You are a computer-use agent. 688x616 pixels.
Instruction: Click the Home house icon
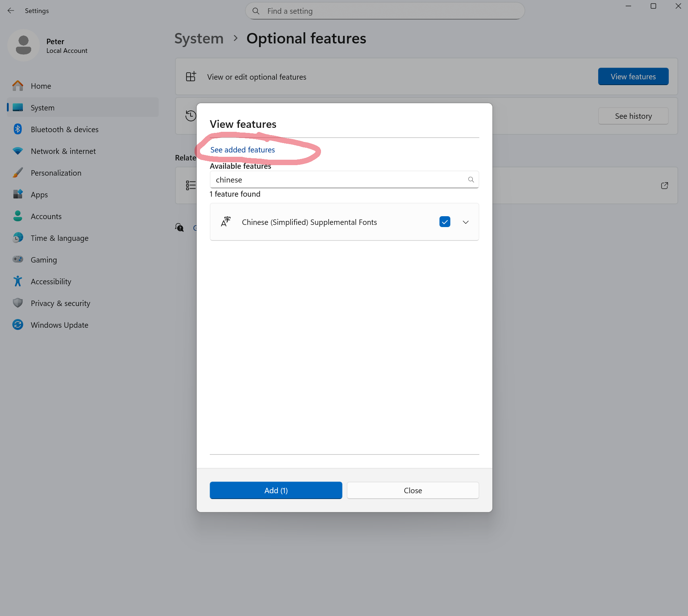click(18, 85)
